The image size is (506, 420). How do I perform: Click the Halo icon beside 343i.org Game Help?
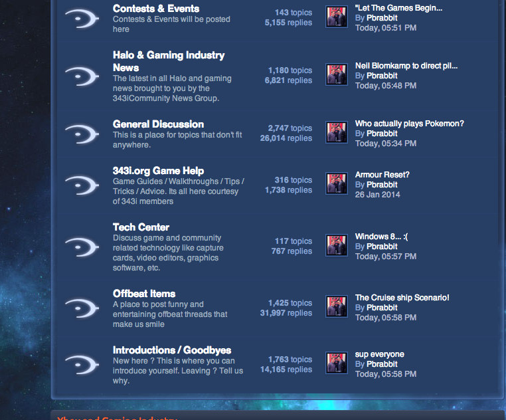point(82,185)
